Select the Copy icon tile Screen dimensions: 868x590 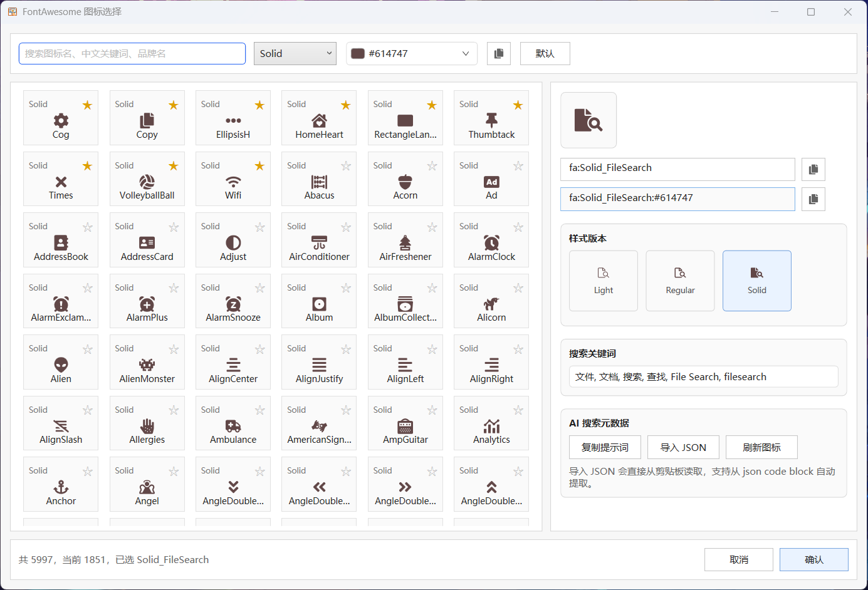click(147, 118)
